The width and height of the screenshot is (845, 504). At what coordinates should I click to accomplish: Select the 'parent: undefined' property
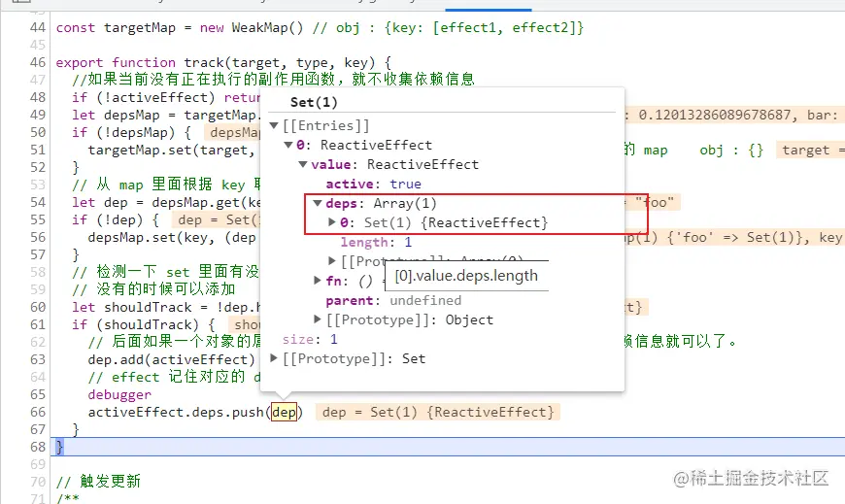tap(393, 300)
